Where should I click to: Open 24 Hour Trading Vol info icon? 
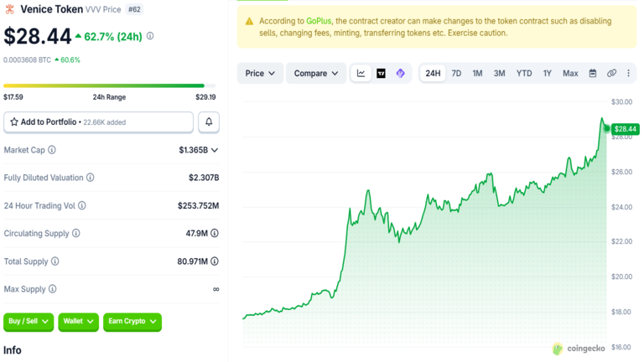[82, 205]
